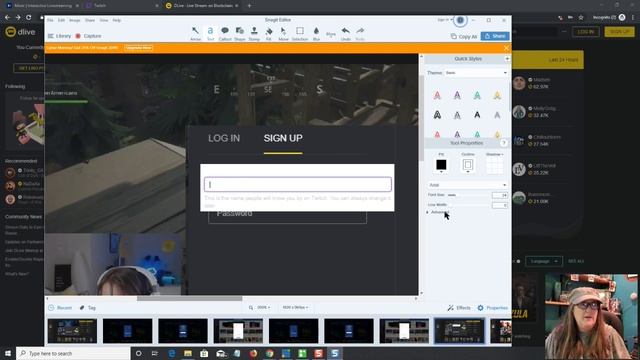The width and height of the screenshot is (640, 360).
Task: Open the Recent captures tray
Action: coord(60,308)
